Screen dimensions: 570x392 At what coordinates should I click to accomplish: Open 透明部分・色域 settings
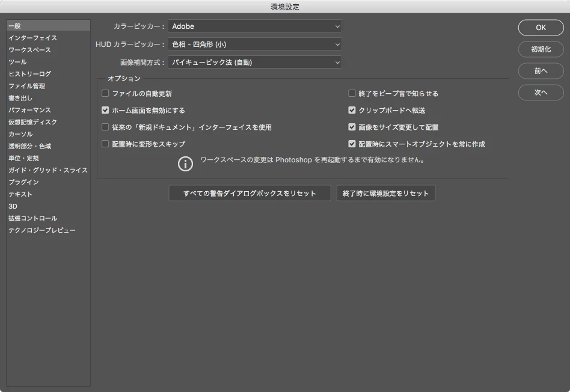[x=48, y=146]
